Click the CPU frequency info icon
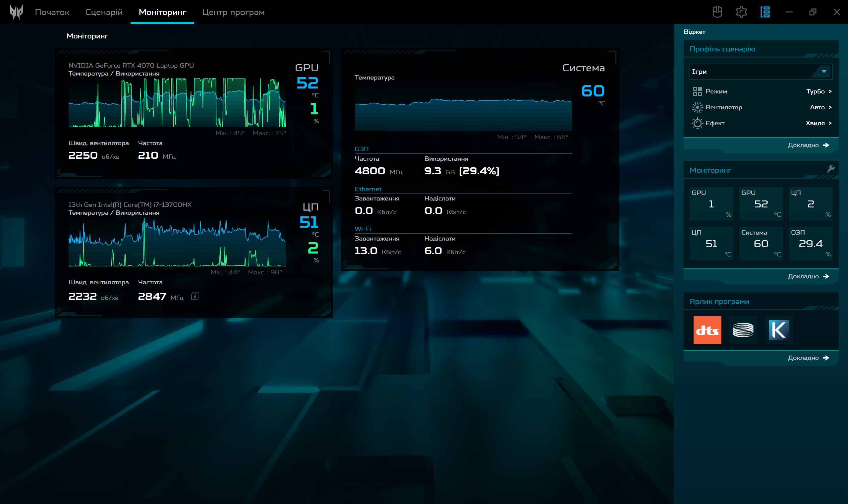This screenshot has width=848, height=504. (195, 296)
